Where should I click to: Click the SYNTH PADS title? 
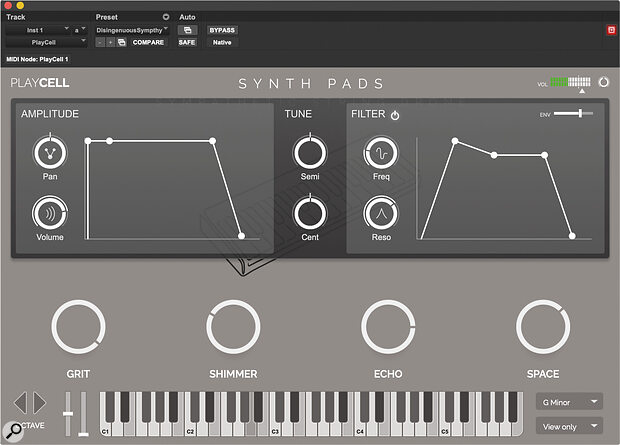point(311,83)
